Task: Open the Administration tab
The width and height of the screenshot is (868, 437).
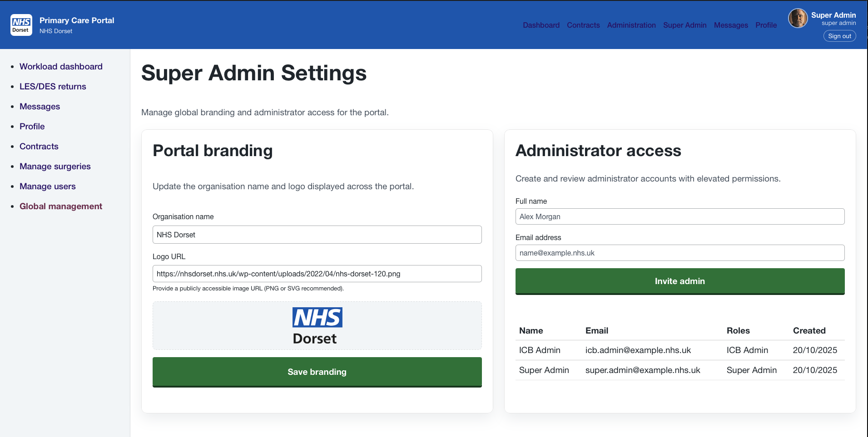Action: click(631, 25)
